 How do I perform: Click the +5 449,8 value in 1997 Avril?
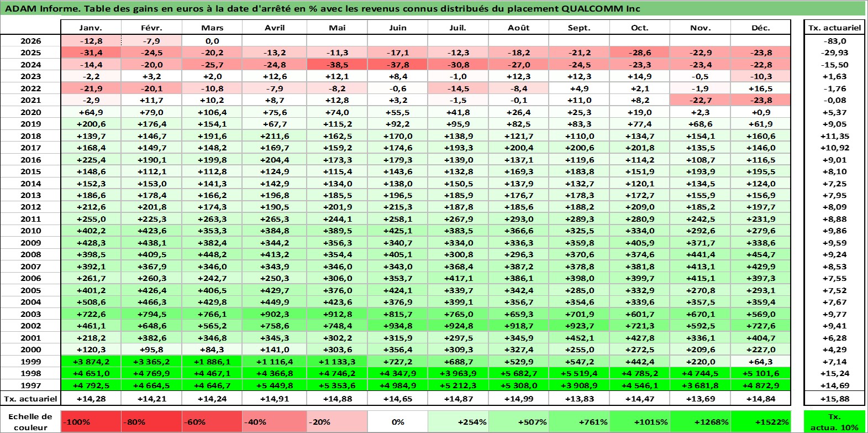[x=275, y=385]
